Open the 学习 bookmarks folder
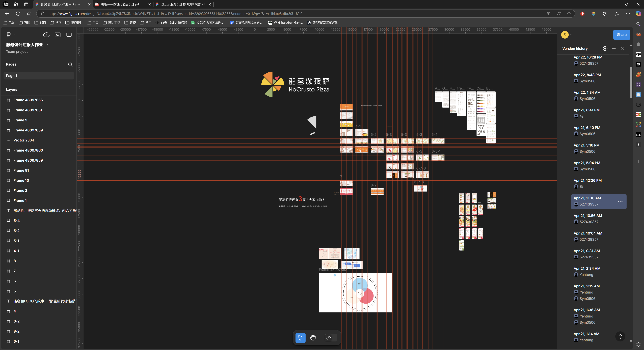 [56, 22]
